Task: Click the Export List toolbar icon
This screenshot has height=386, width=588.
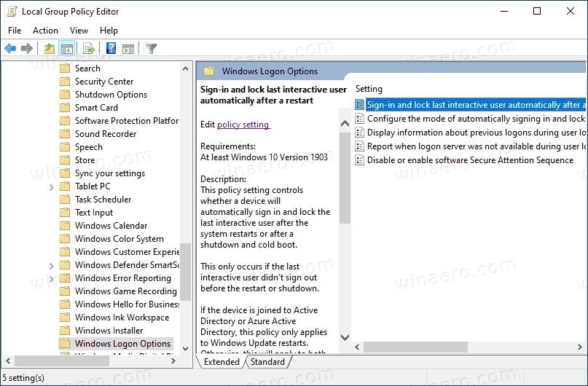Action: (x=89, y=48)
